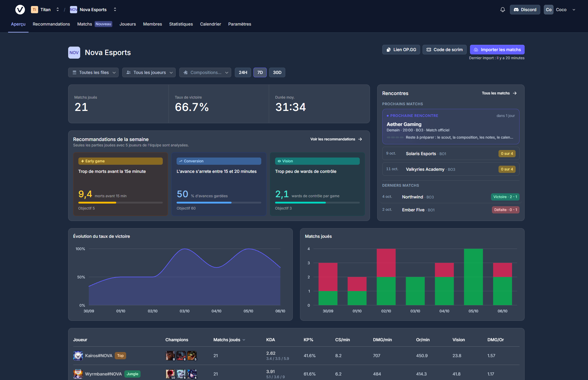Switch to the Recommandations tab
This screenshot has width=588, height=380.
tap(51, 24)
